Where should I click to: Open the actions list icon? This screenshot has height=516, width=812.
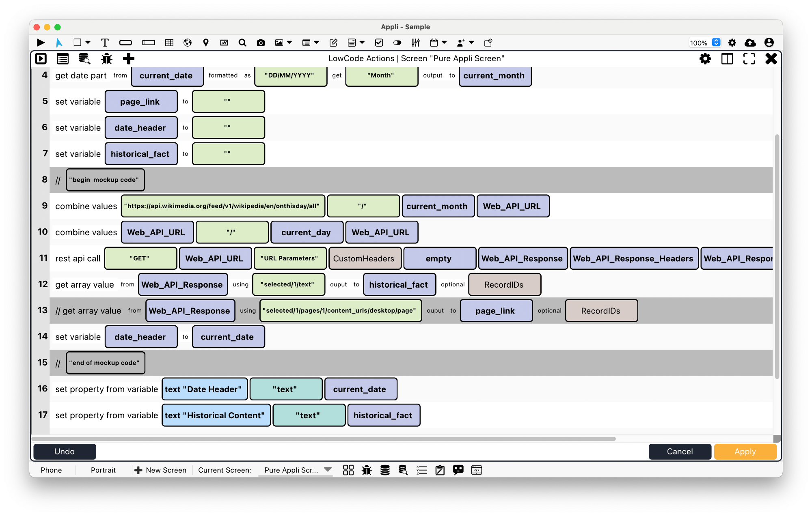pyautogui.click(x=63, y=59)
